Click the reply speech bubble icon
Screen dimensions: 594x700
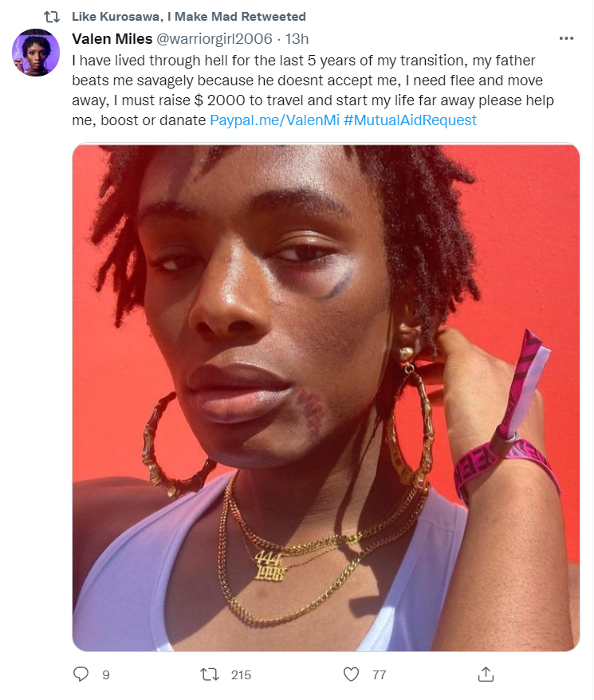click(x=81, y=674)
